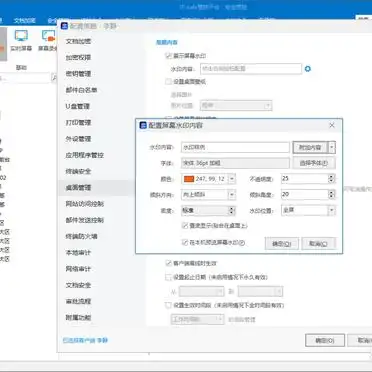
Task: Open the 颜色 color dropdown arrow
Action: pyautogui.click(x=232, y=179)
